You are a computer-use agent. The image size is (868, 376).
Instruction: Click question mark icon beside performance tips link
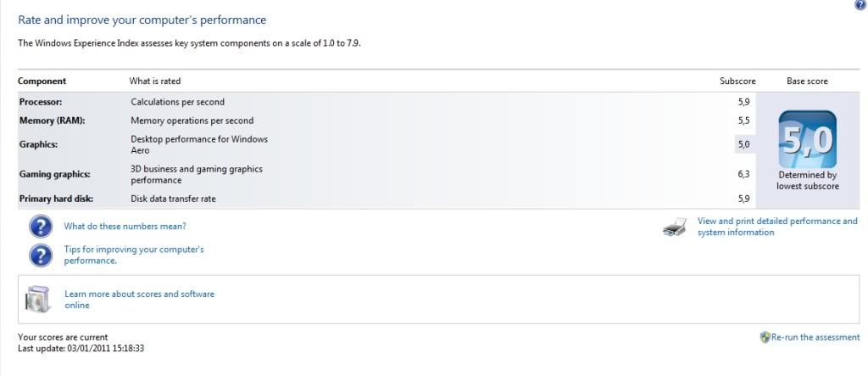pyautogui.click(x=41, y=255)
